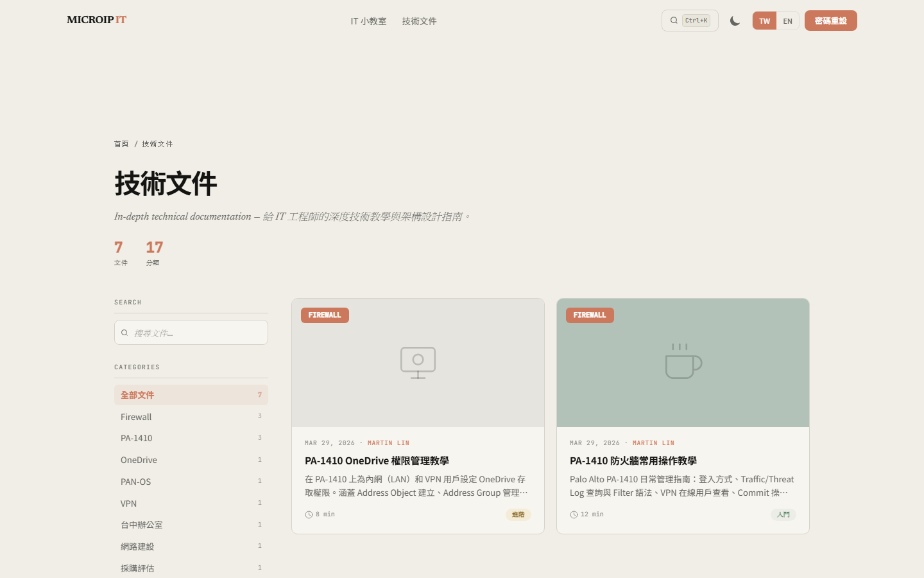The width and height of the screenshot is (924, 578).
Task: Select the 全部文件 category
Action: pyautogui.click(x=191, y=395)
